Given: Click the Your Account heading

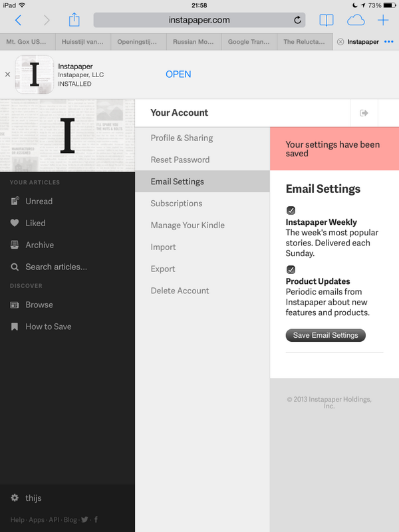Looking at the screenshot, I should [179, 112].
